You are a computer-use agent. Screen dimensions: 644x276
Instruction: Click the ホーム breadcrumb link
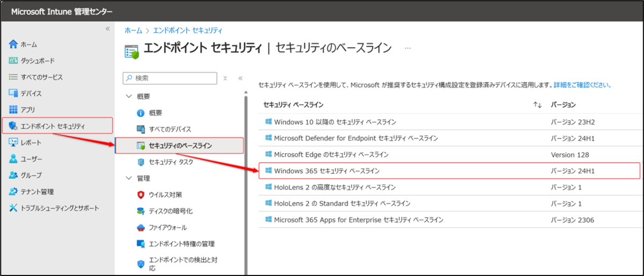point(133,31)
